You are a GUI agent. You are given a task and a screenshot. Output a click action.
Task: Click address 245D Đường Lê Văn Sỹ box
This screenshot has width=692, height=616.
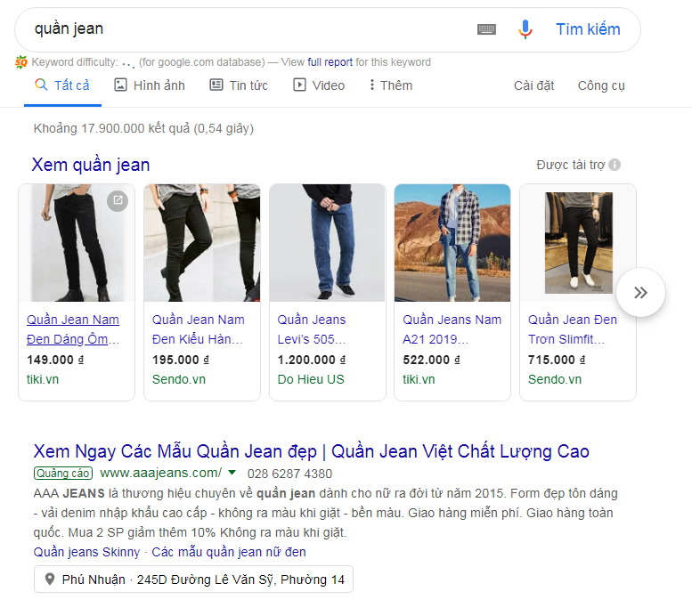(193, 579)
